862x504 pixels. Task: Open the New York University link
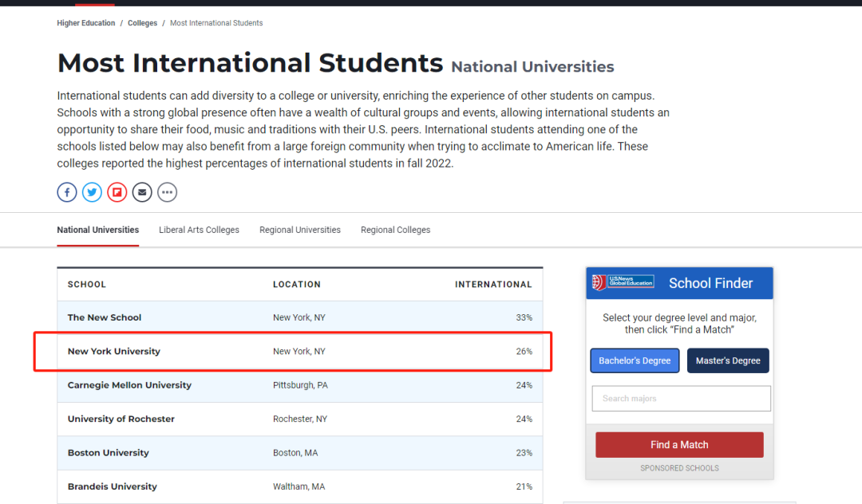pyautogui.click(x=114, y=352)
